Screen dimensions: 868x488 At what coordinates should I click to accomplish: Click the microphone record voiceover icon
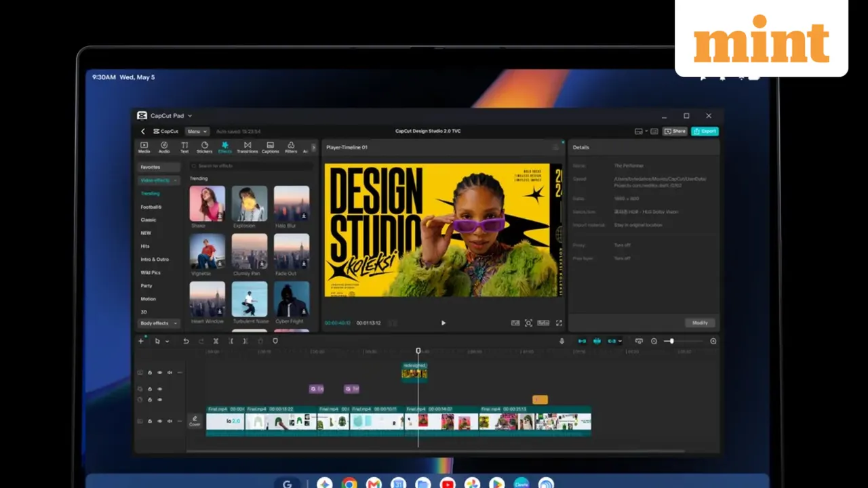click(x=561, y=341)
